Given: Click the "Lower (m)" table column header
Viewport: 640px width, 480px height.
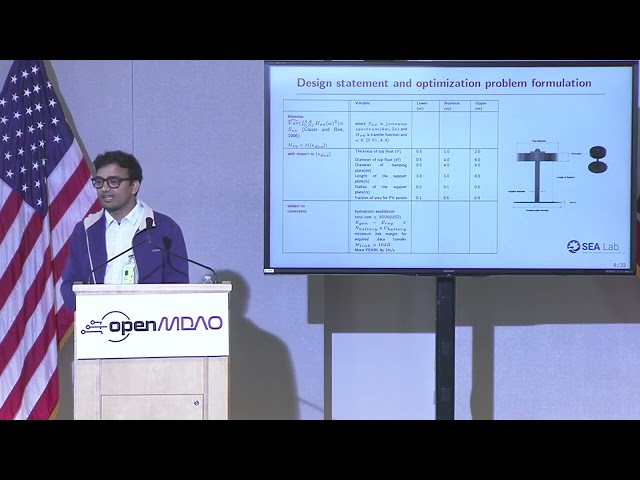Looking at the screenshot, I should pos(422,106).
